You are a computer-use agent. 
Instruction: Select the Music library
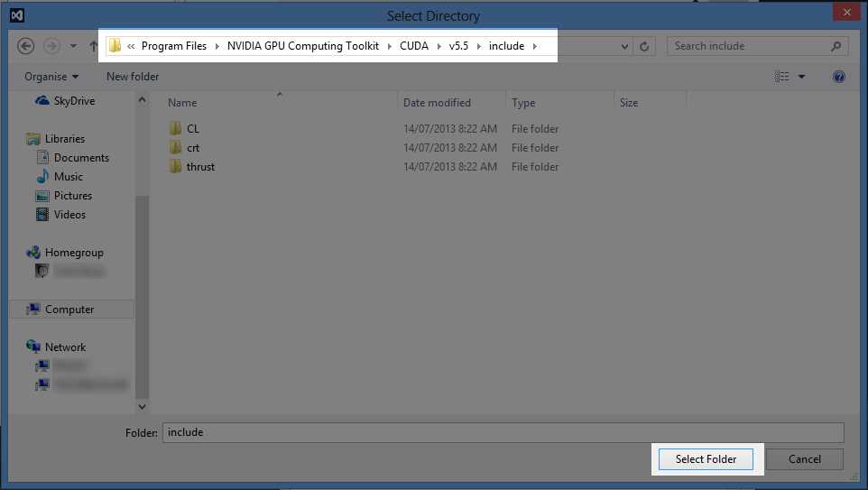[68, 177]
